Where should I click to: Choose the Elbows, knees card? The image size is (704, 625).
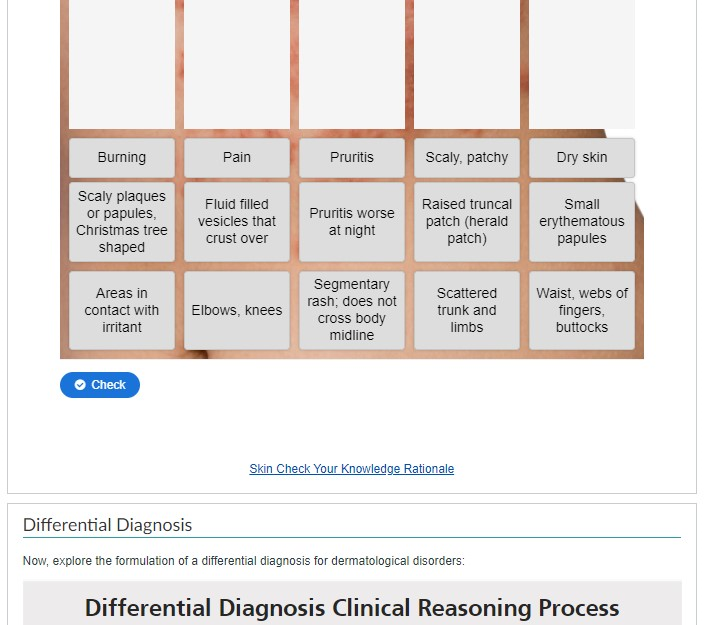(x=237, y=310)
